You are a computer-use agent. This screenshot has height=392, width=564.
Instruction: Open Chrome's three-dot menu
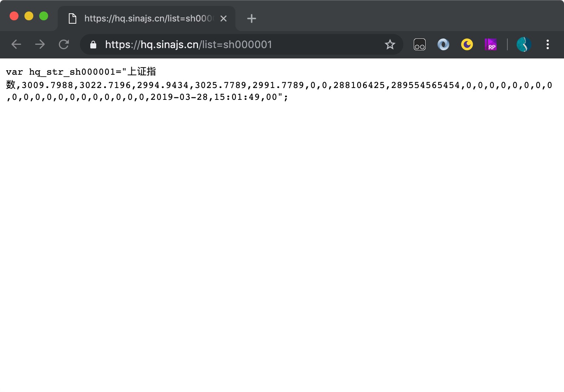click(547, 45)
